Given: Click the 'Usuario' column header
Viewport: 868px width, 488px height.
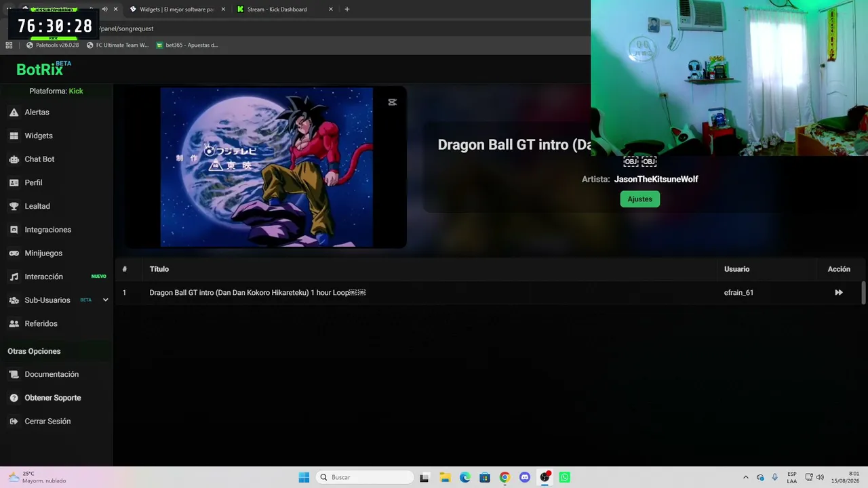Looking at the screenshot, I should 736,269.
